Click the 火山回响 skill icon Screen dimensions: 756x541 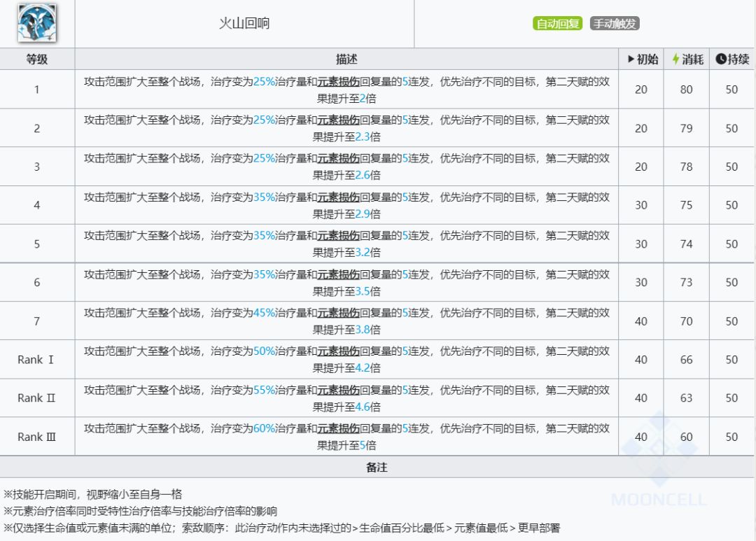coord(37,23)
